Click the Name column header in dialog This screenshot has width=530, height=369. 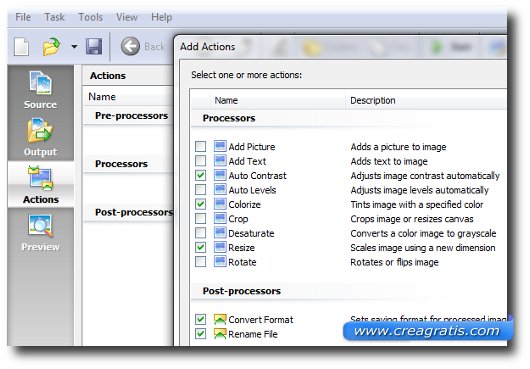tap(278, 100)
